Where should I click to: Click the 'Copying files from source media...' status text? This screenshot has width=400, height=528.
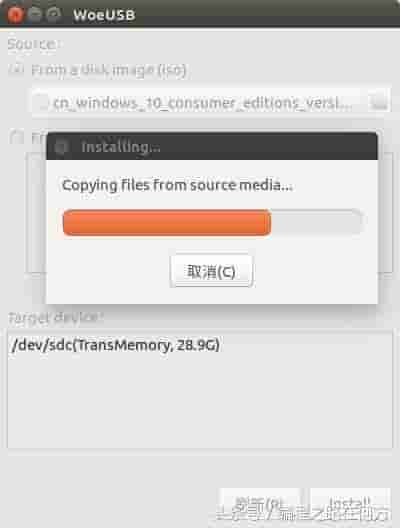(177, 185)
